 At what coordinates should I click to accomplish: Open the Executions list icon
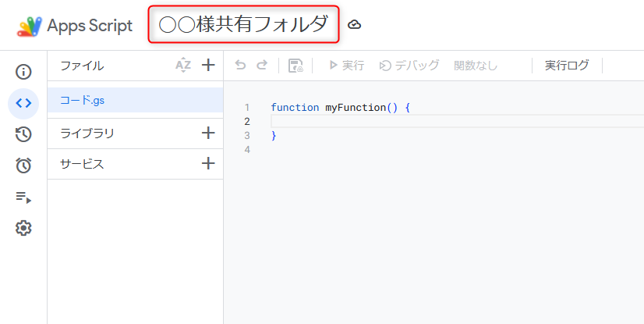pos(23,197)
